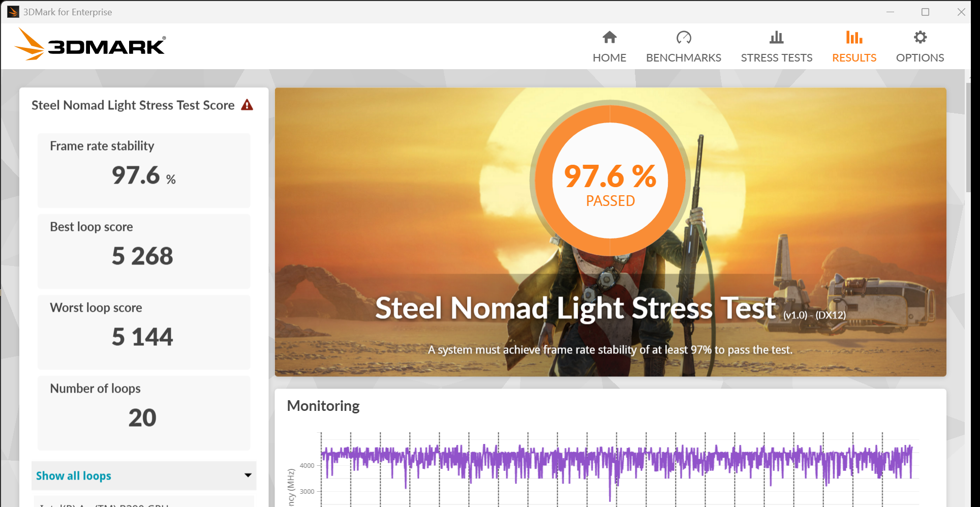Click the 3DMark title bar app icon
Screen dimensions: 980x507
tap(13, 12)
